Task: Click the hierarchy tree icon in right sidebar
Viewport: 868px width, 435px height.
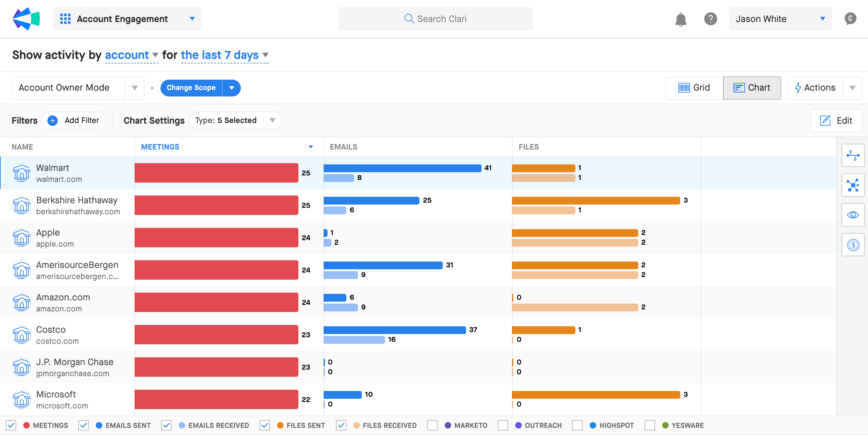Action: tap(852, 155)
